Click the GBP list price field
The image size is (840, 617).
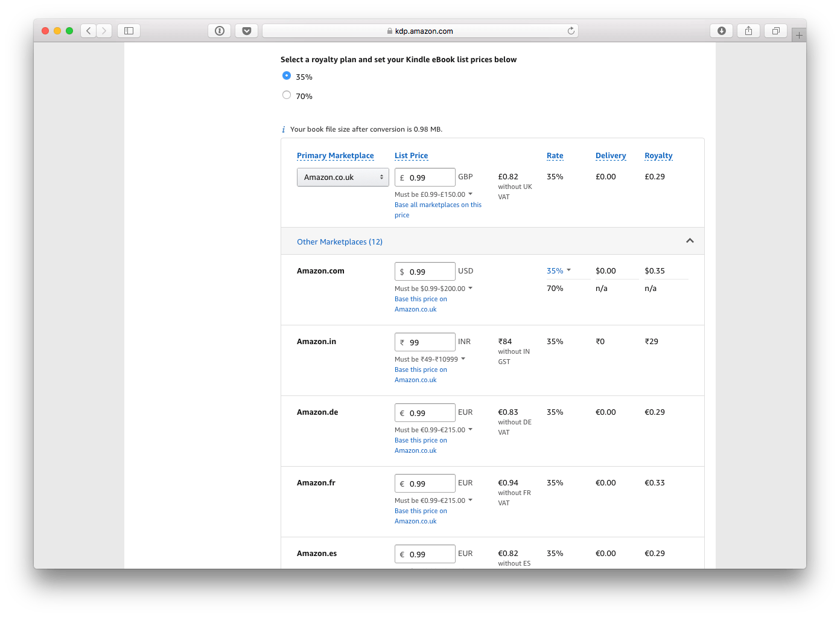click(x=425, y=177)
